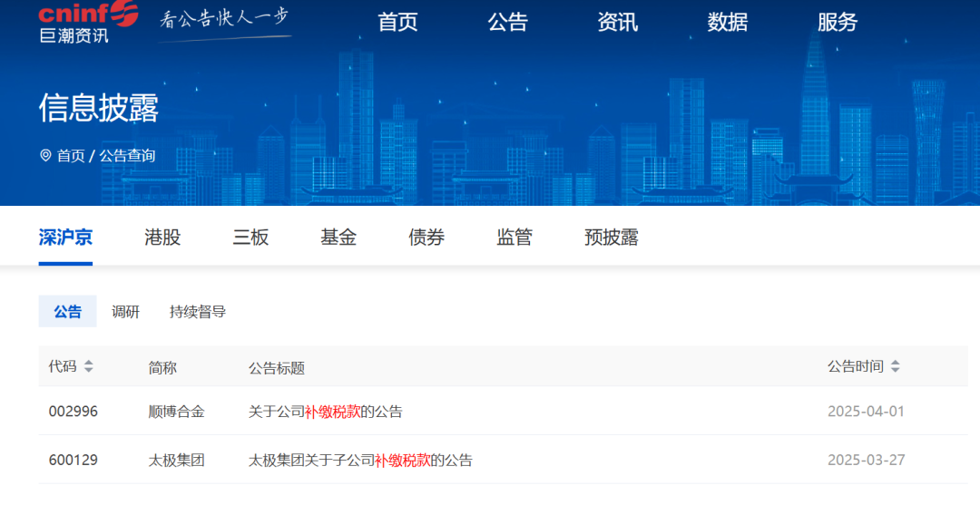This screenshot has width=980, height=505.
Task: Click the 代码 column header
Action: click(x=63, y=366)
